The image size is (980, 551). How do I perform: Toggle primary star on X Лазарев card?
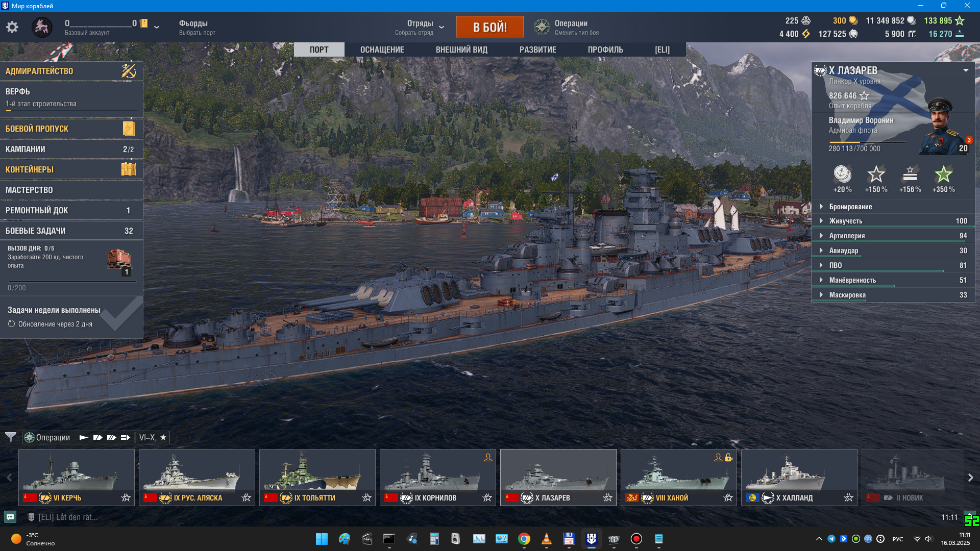[608, 497]
